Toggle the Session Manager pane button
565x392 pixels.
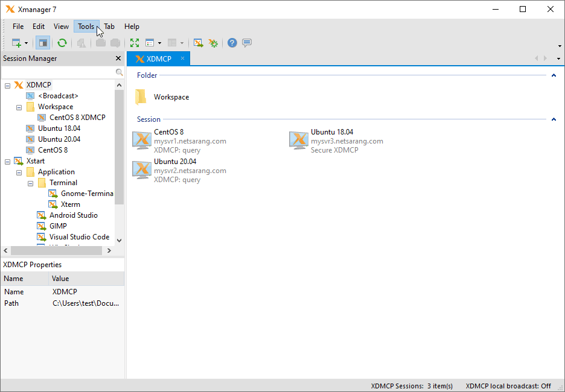click(x=43, y=43)
